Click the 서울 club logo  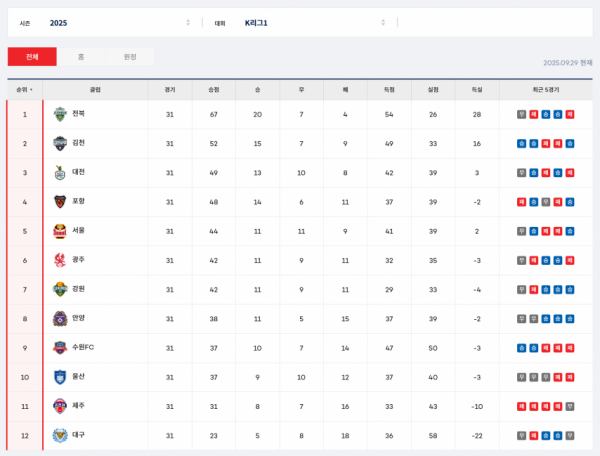pyautogui.click(x=60, y=231)
